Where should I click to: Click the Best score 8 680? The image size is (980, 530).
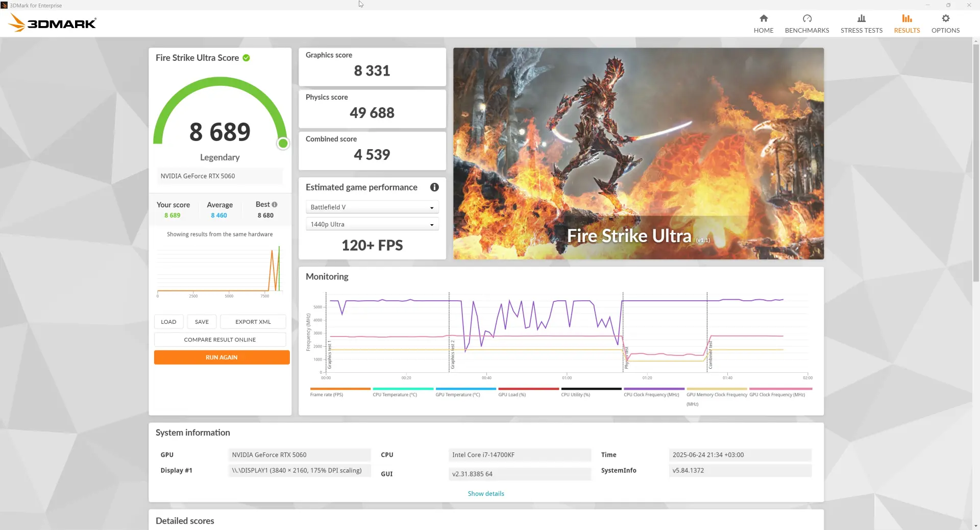265,215
